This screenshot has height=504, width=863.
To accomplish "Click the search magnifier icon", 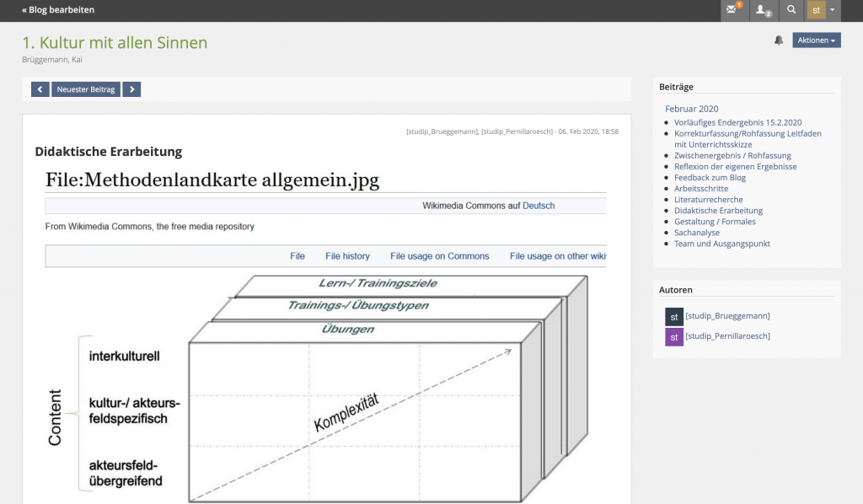I will click(x=791, y=10).
